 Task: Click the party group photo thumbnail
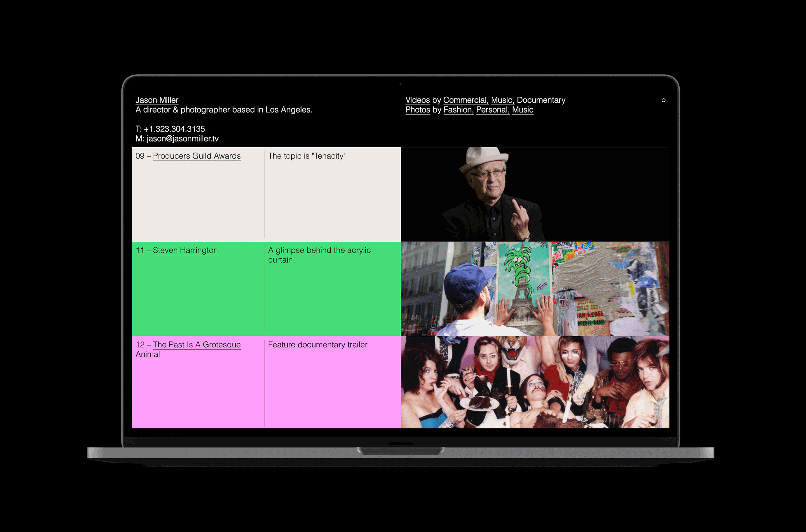tap(535, 382)
